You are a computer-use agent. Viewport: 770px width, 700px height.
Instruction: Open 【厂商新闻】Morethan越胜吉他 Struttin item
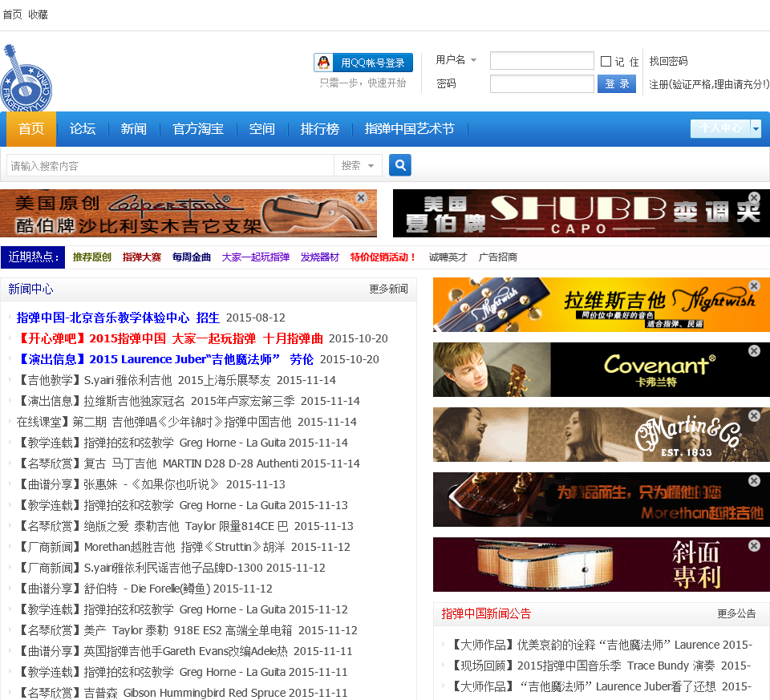coord(151,547)
